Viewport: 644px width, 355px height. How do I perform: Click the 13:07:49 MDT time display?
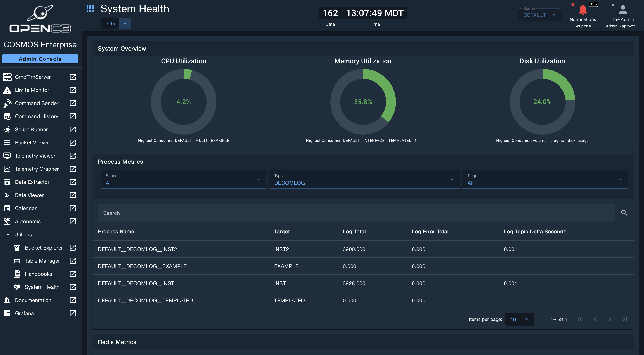pos(374,13)
